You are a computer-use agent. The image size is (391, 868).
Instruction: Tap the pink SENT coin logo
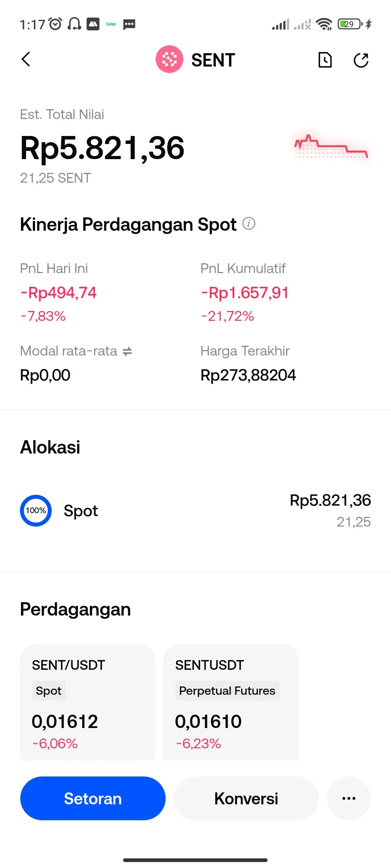(169, 59)
